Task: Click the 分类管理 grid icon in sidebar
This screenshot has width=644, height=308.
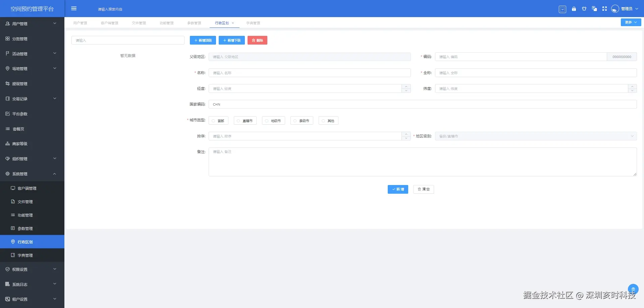Action: (x=7, y=39)
